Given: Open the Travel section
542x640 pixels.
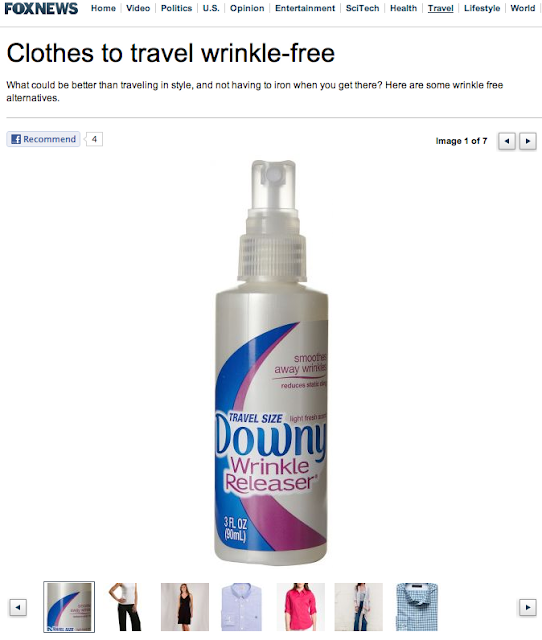Looking at the screenshot, I should tap(440, 8).
